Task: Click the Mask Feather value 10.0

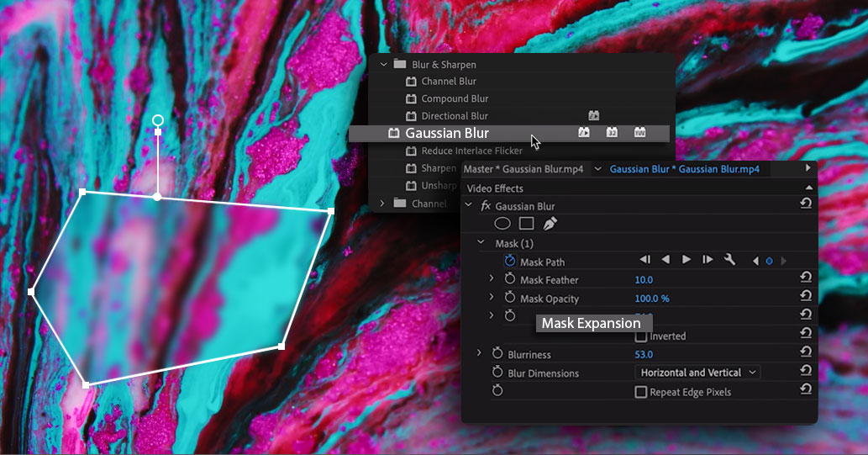Action: point(644,280)
